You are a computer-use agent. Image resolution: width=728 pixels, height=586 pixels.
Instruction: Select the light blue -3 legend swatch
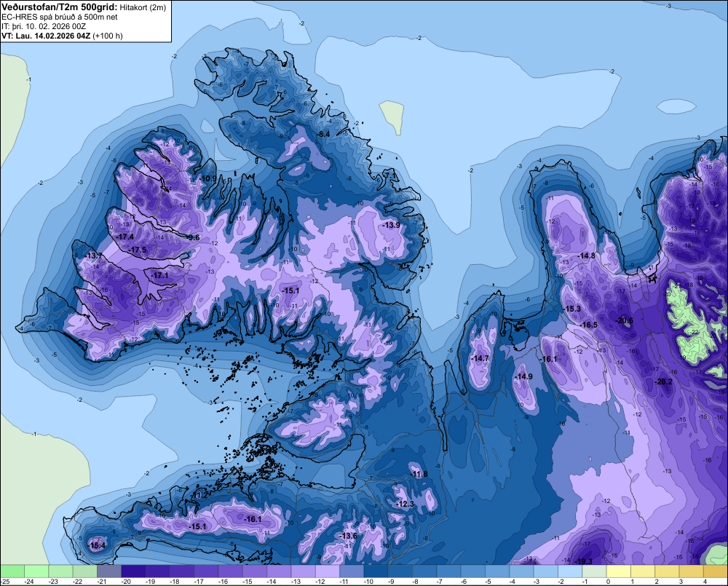(x=545, y=571)
